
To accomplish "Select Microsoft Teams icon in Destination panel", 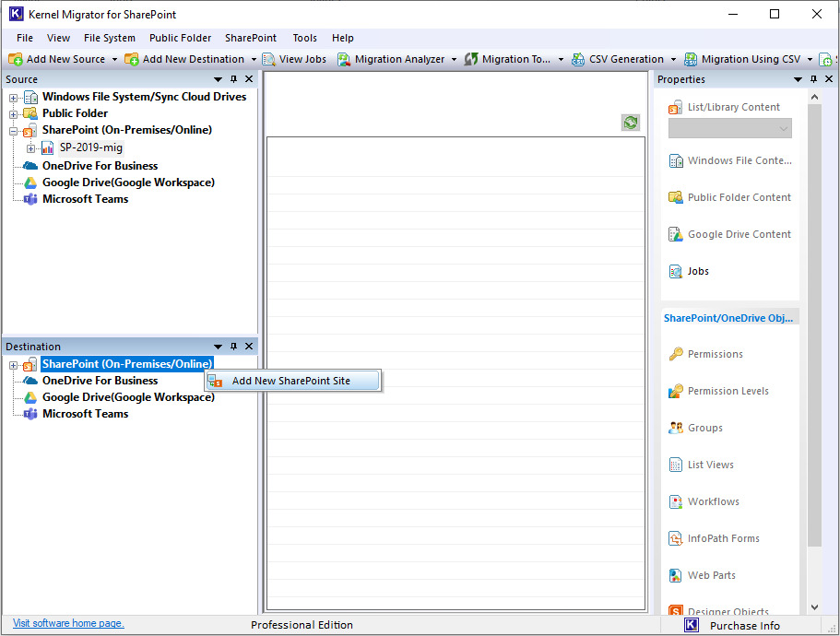I will [x=30, y=414].
